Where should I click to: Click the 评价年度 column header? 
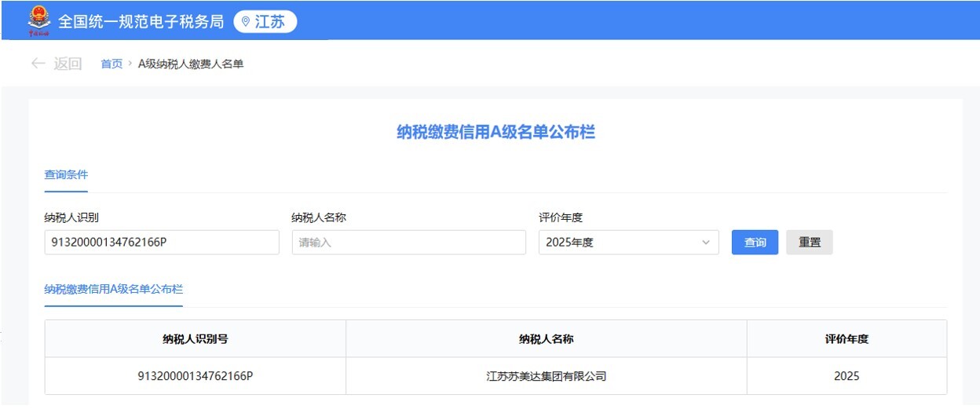tap(847, 339)
